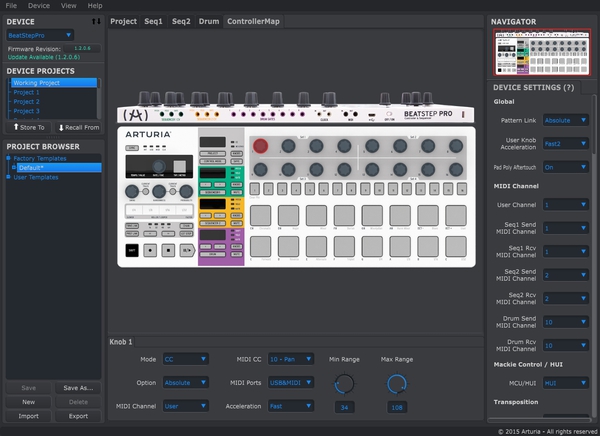Image resolution: width=600 pixels, height=436 pixels.
Task: Collapse the Factory Templates tree node
Action: coord(10,158)
